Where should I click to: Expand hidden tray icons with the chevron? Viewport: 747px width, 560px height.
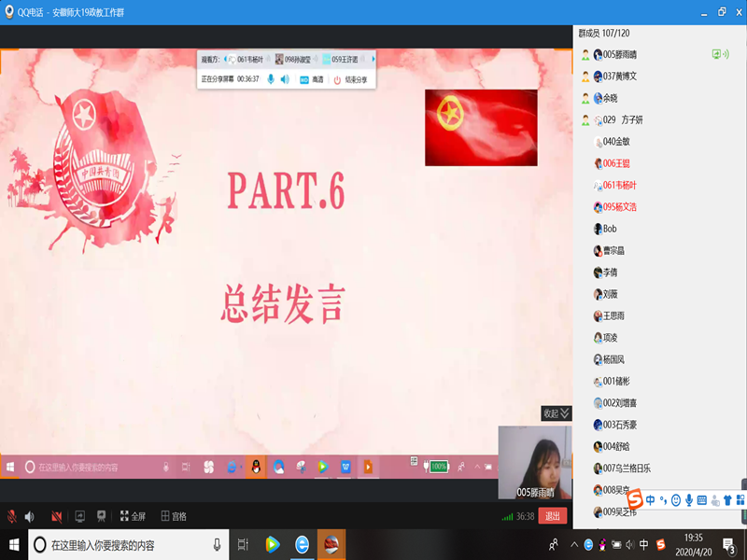click(x=574, y=544)
